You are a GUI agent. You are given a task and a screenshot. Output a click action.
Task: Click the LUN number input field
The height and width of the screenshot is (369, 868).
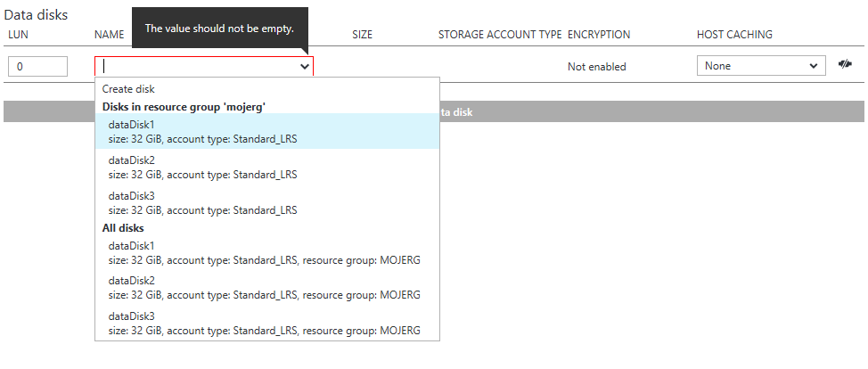pos(37,67)
